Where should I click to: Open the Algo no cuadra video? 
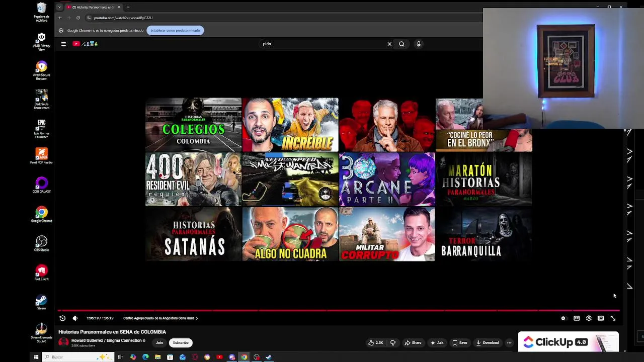point(290,234)
